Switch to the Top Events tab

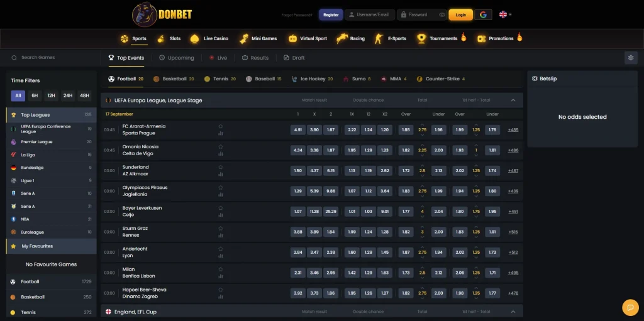tap(126, 58)
